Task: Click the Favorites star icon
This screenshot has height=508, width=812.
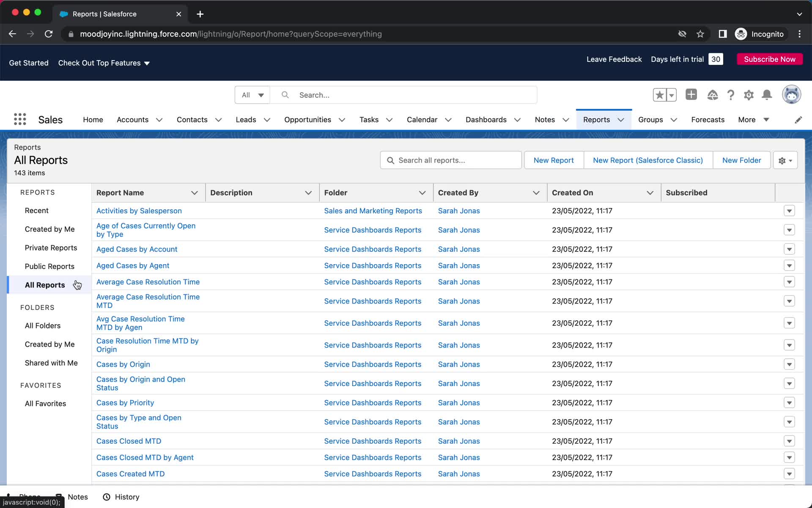Action: pyautogui.click(x=659, y=95)
